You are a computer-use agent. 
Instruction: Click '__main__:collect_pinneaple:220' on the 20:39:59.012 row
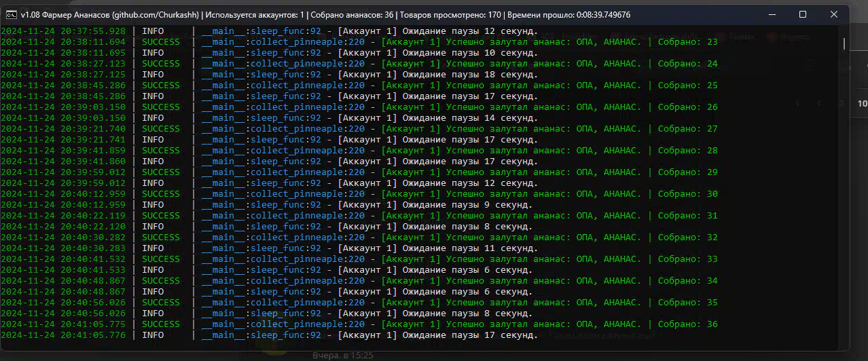click(283, 172)
